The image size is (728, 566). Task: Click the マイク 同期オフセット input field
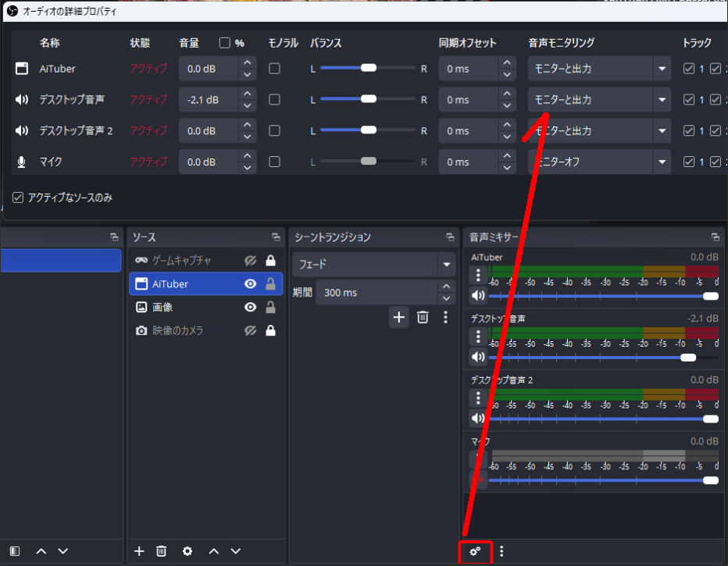(469, 162)
